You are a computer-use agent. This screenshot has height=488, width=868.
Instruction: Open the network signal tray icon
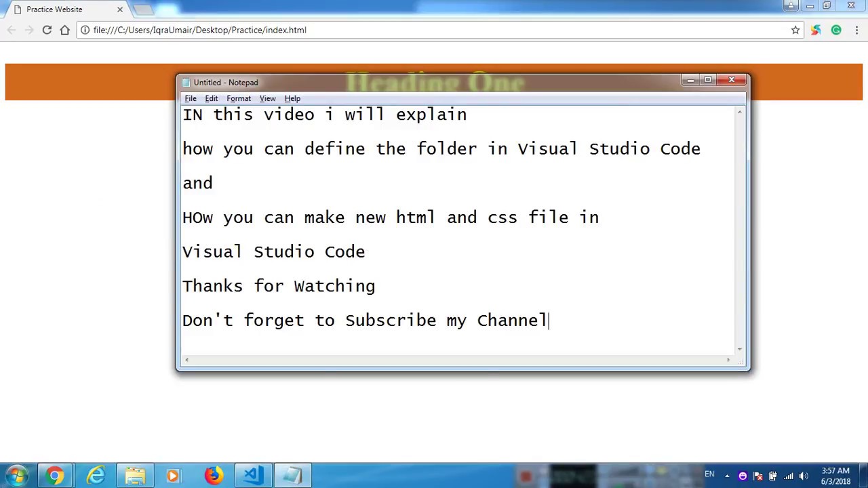pyautogui.click(x=789, y=476)
